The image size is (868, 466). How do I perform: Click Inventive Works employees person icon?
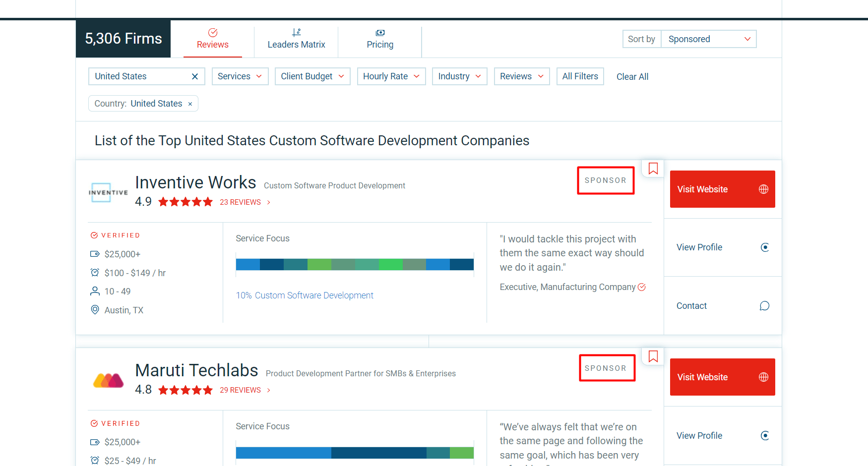(x=95, y=291)
